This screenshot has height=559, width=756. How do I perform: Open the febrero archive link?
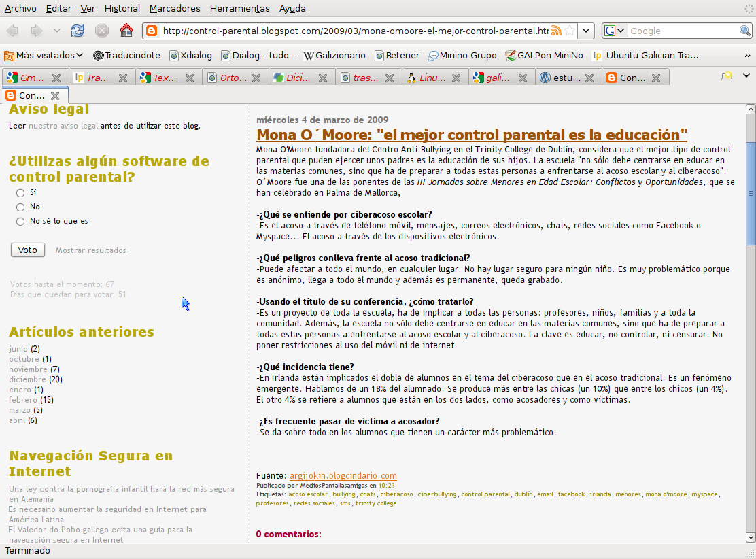(22, 400)
